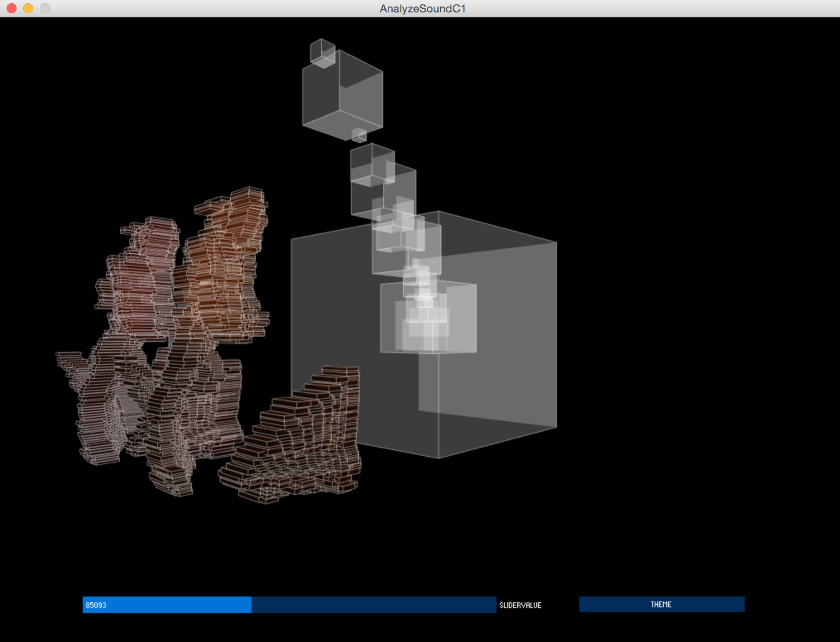Click the SLIDERVALUE label text

520,605
